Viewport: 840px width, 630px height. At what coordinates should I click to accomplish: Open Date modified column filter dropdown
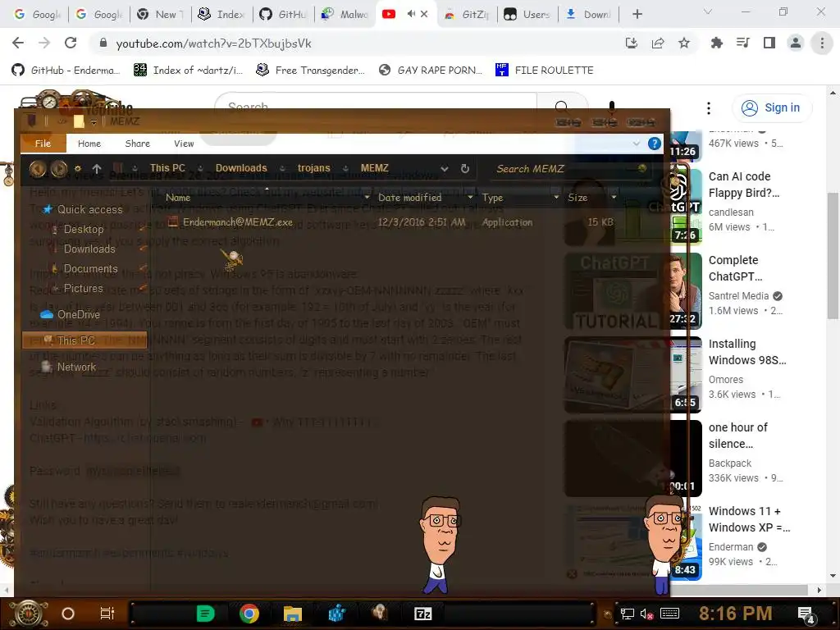pos(470,198)
